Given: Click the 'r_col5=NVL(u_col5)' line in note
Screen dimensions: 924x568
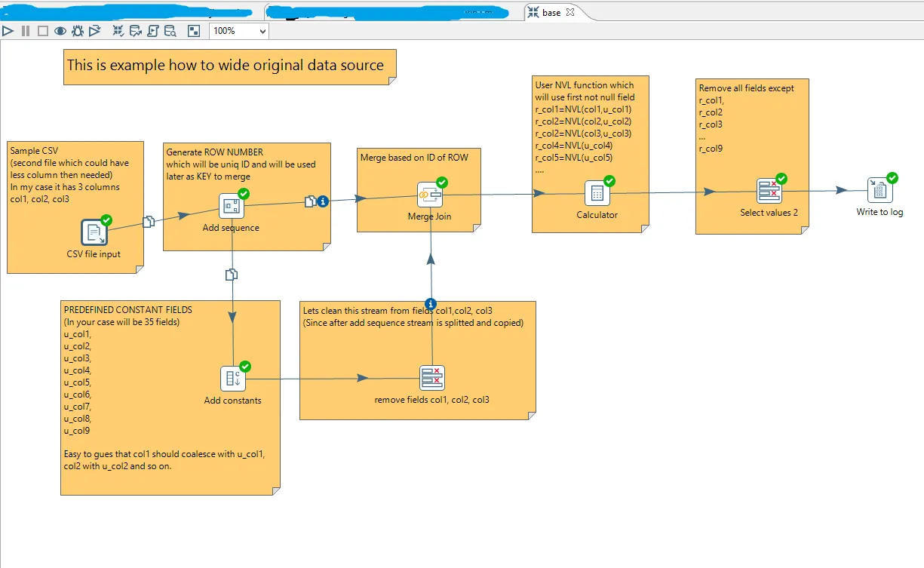Looking at the screenshot, I should [573, 158].
